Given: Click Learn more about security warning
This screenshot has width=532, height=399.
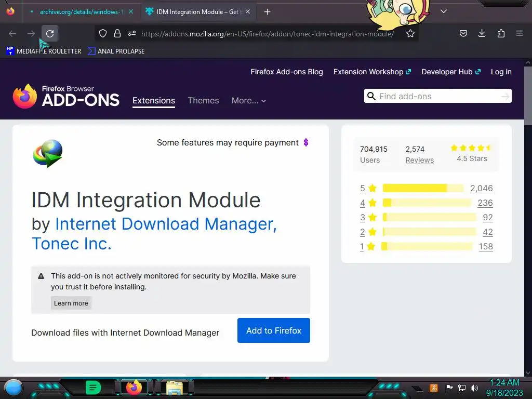Looking at the screenshot, I should [71, 303].
